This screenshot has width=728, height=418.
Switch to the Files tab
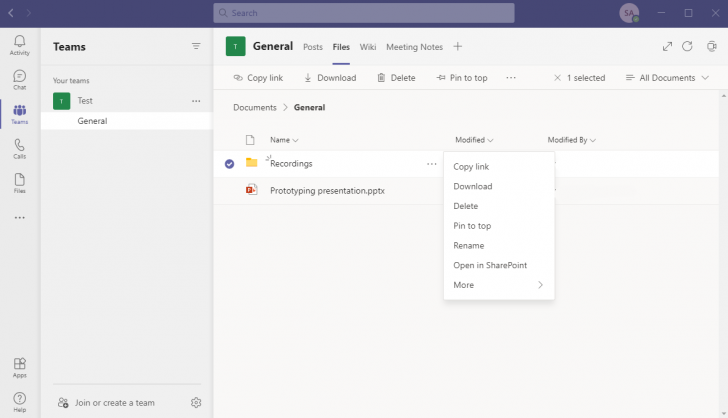click(x=341, y=47)
